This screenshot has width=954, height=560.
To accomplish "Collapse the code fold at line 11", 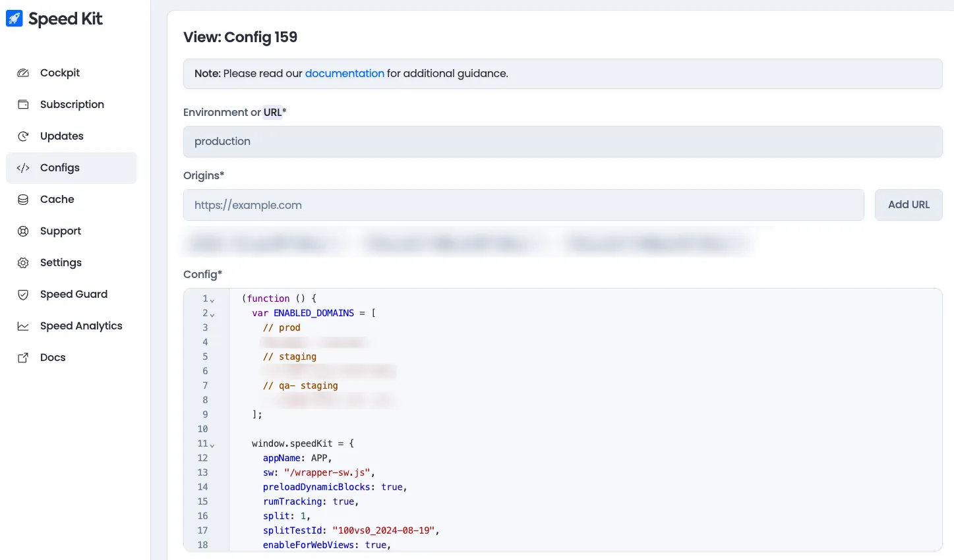I will pyautogui.click(x=212, y=445).
